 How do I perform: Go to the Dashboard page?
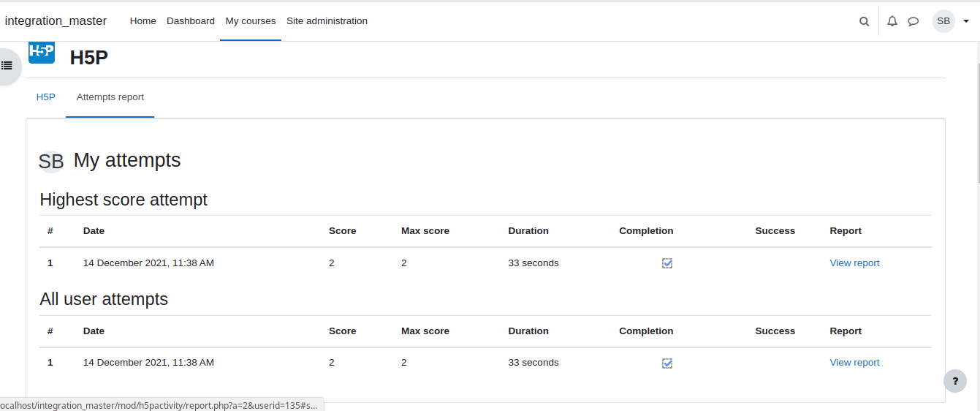click(191, 21)
